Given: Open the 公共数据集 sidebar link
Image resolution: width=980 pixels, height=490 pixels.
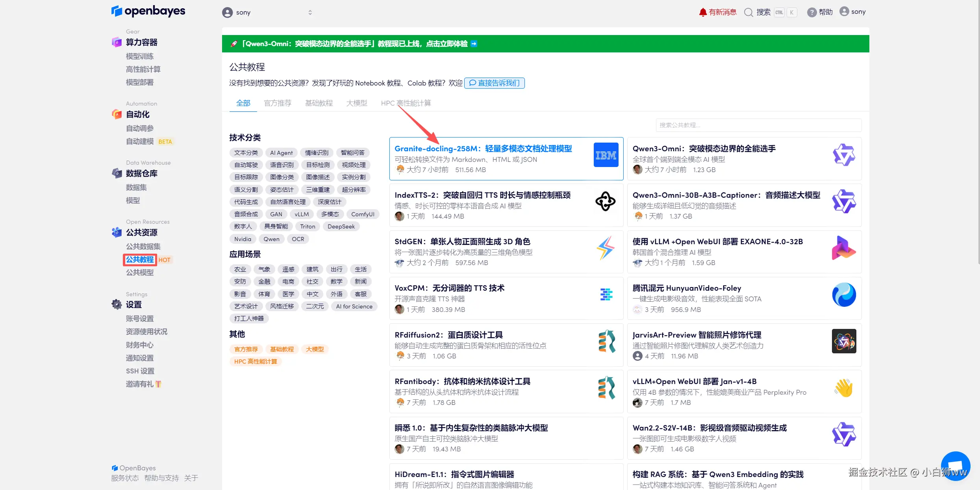Looking at the screenshot, I should coord(143,247).
